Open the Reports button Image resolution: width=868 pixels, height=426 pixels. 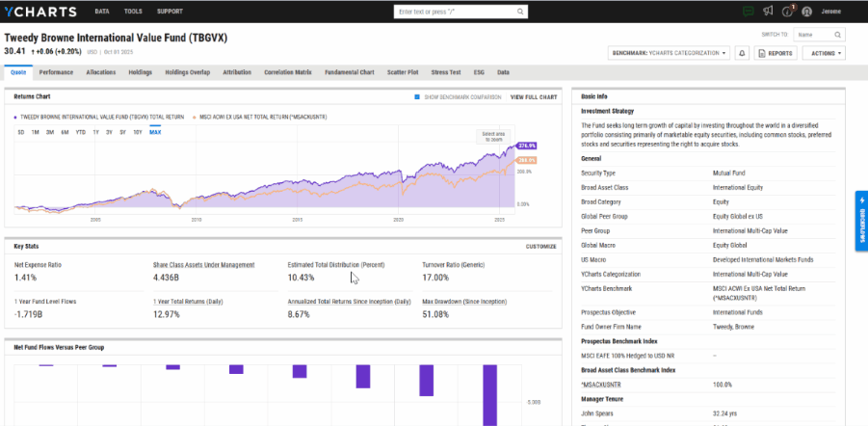(x=776, y=53)
